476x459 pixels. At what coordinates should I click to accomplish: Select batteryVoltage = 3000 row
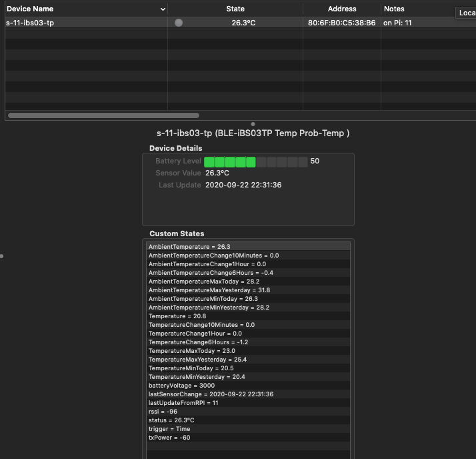tap(248, 385)
